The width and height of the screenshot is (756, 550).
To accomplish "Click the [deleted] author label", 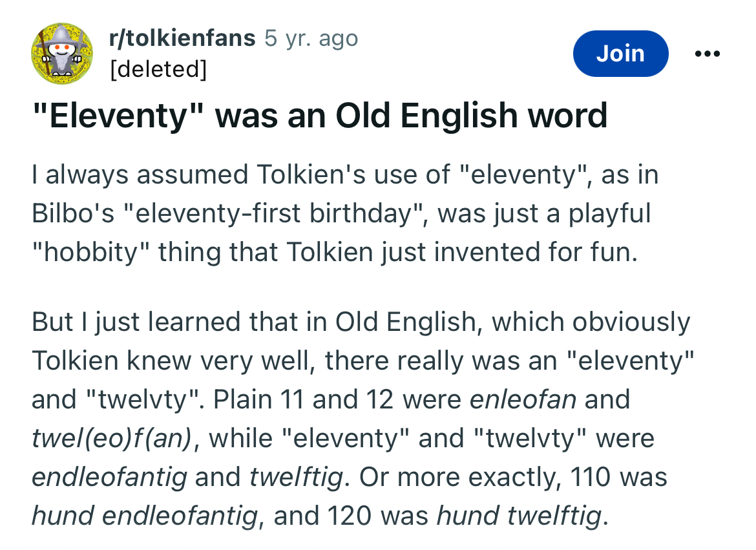I will pos(158,69).
